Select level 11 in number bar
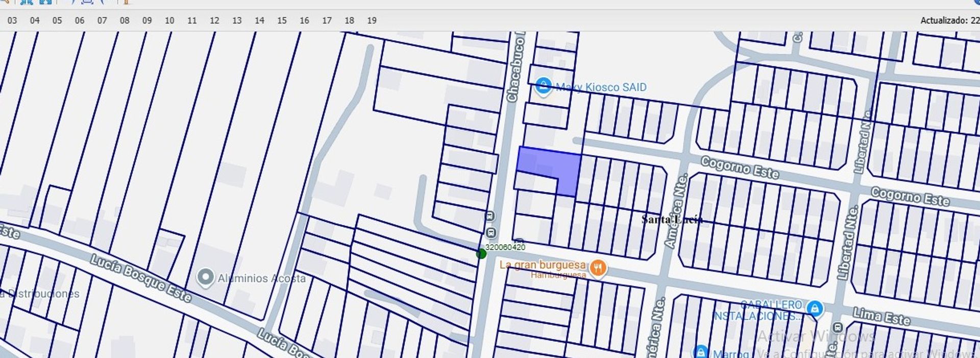The image size is (980, 358). click(x=191, y=20)
